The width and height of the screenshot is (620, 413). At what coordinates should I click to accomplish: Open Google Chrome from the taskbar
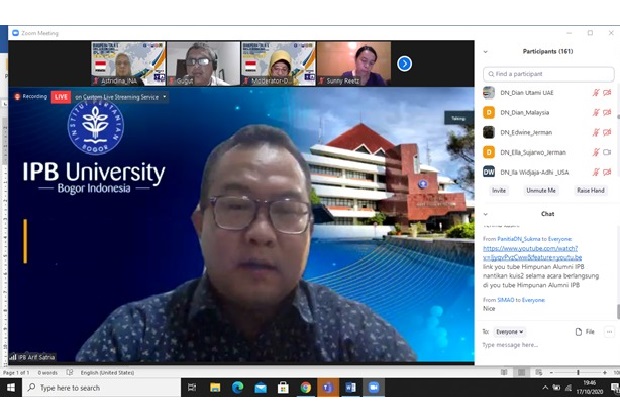click(305, 388)
